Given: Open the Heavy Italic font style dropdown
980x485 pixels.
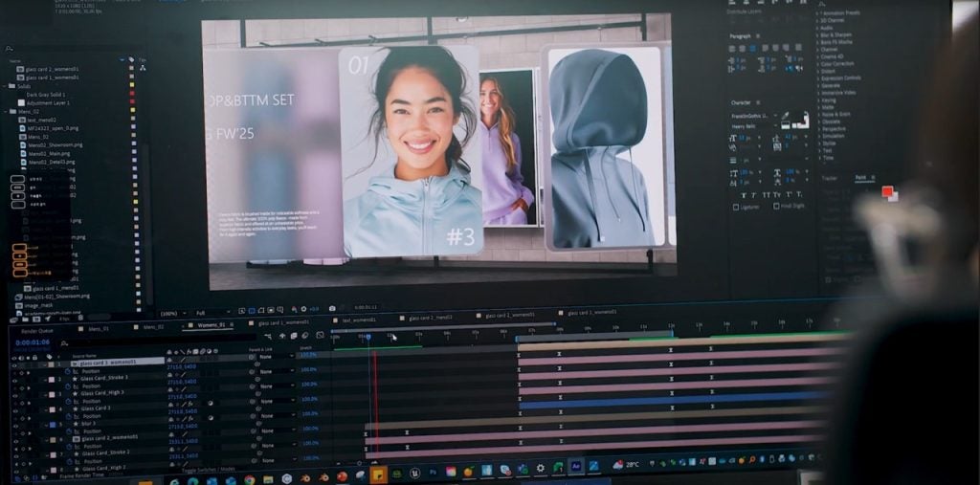Looking at the screenshot, I should point(756,126).
